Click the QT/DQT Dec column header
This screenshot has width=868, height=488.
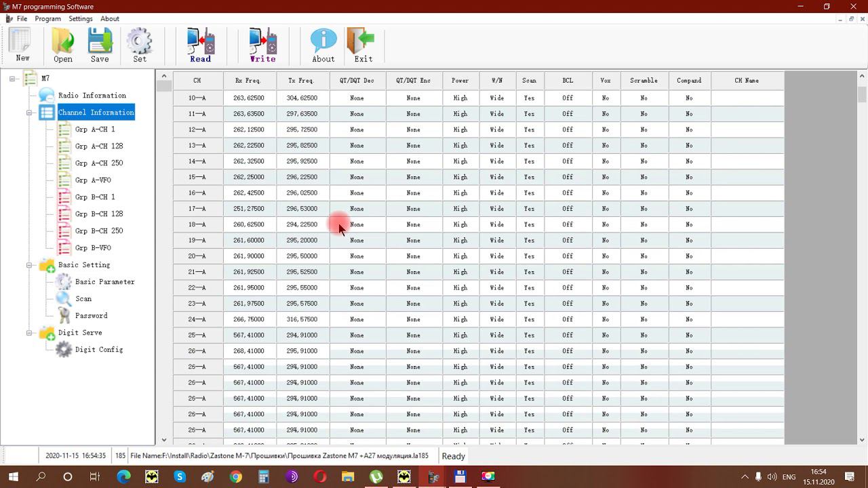click(357, 81)
